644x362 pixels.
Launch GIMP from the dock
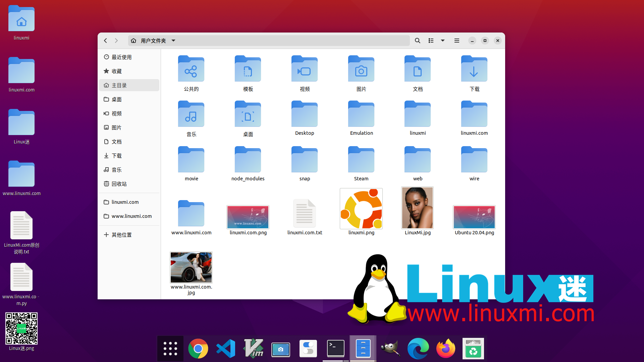coord(391,349)
